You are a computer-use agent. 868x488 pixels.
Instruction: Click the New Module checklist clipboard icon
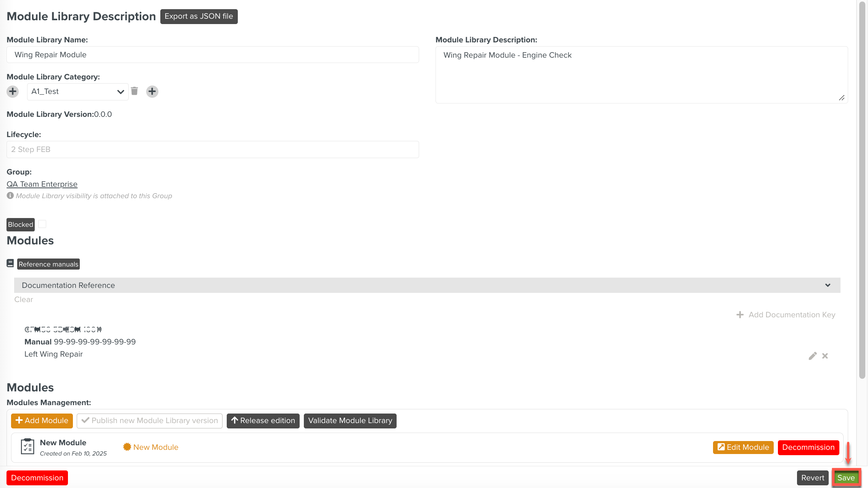pyautogui.click(x=27, y=446)
